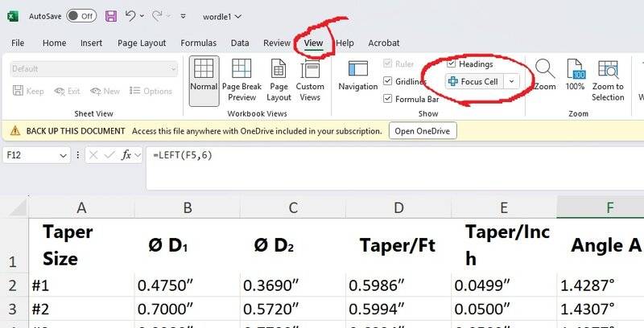Click the Exit sheet view button
This screenshot has height=328, width=644.
pos(68,91)
